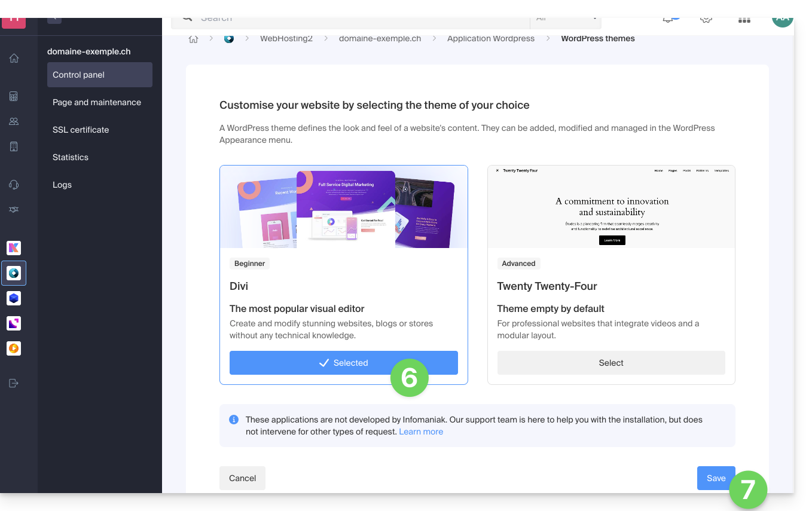This screenshot has height=511, width=812.
Task: Go to Statistics in the side menu
Action: [x=71, y=157]
